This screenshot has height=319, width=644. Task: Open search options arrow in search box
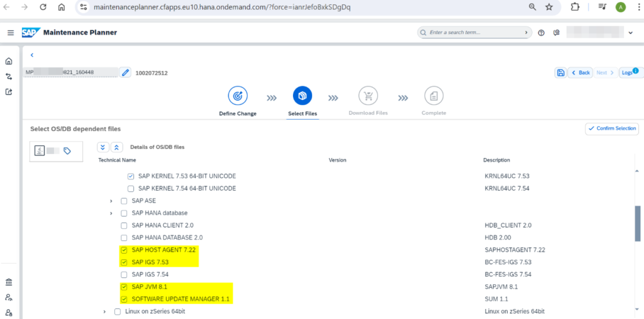pos(526,33)
